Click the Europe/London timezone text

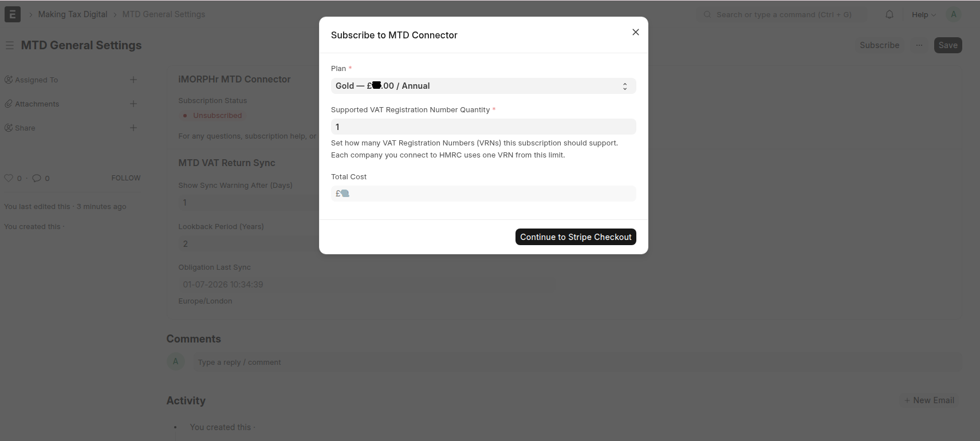click(205, 301)
